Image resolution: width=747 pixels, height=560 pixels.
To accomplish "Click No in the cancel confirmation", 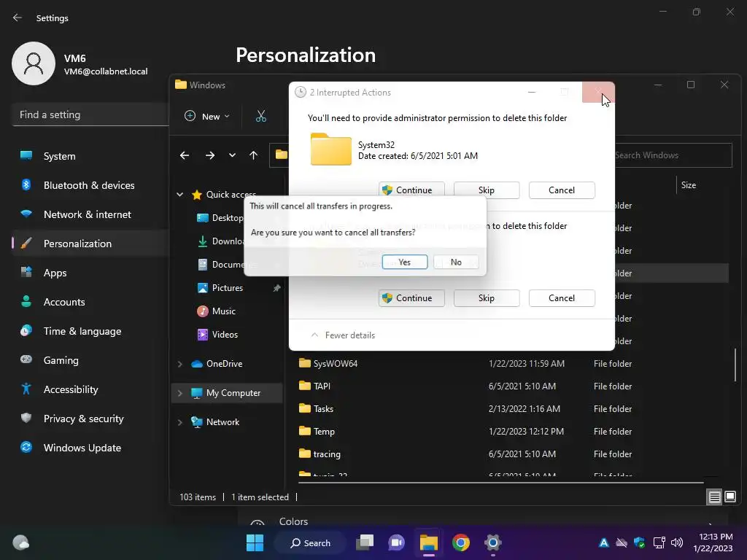I will click(x=456, y=262).
